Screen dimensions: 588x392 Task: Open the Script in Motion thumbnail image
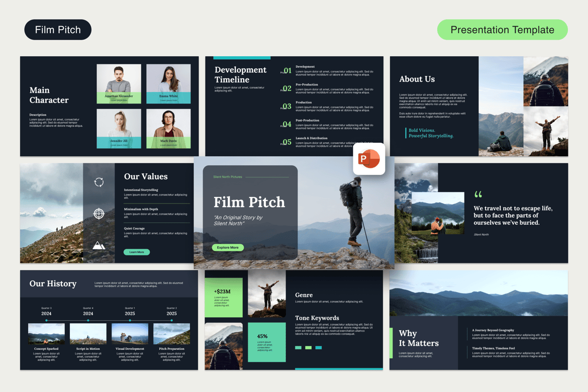tap(88, 334)
